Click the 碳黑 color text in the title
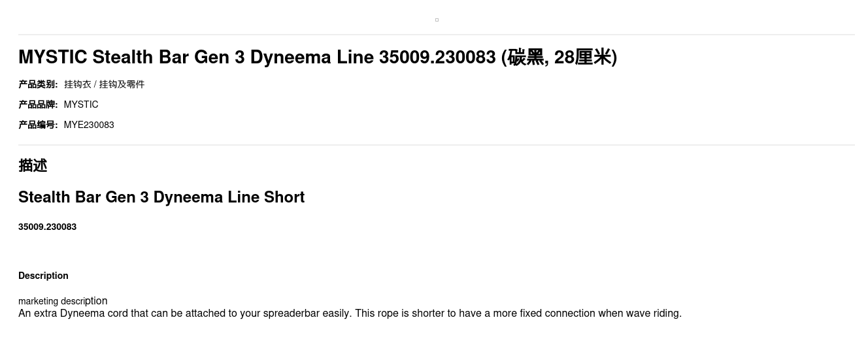 point(526,57)
